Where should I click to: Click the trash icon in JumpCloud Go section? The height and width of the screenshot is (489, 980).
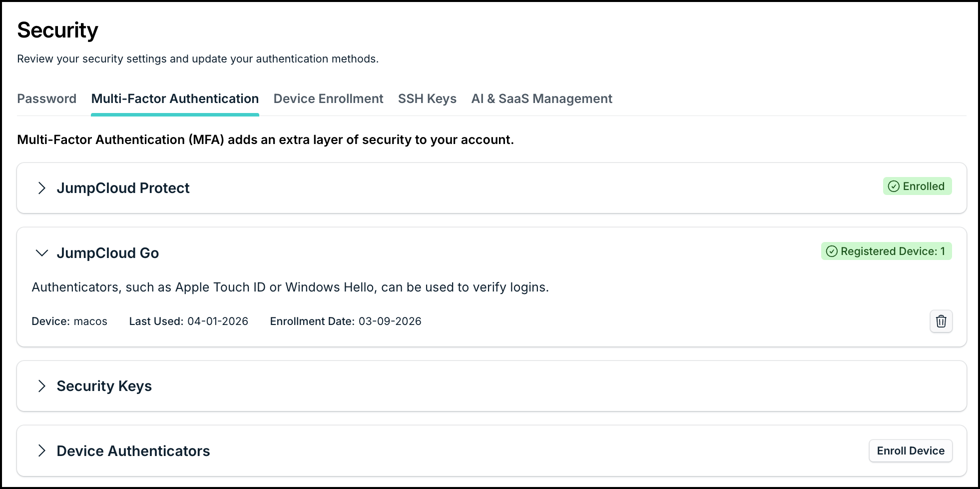[x=941, y=321]
